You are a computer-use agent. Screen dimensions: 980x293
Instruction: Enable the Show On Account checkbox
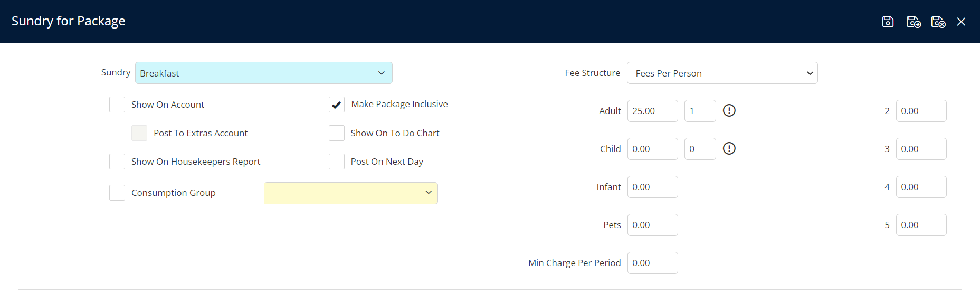(117, 105)
